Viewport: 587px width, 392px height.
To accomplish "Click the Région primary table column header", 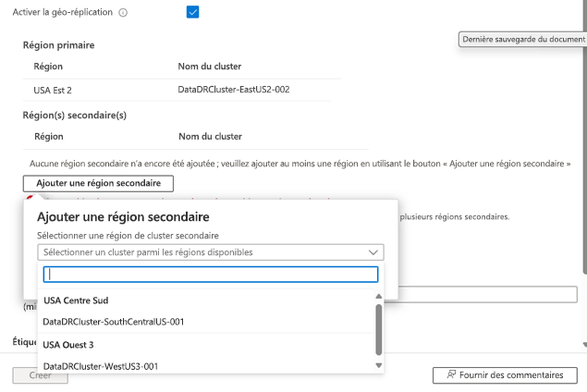I will [x=48, y=67].
